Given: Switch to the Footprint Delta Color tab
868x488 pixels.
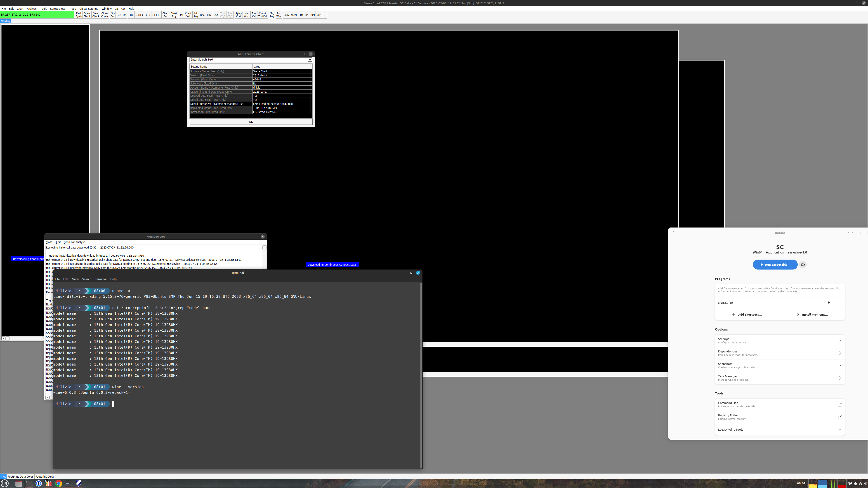Looking at the screenshot, I should tap(20, 476).
